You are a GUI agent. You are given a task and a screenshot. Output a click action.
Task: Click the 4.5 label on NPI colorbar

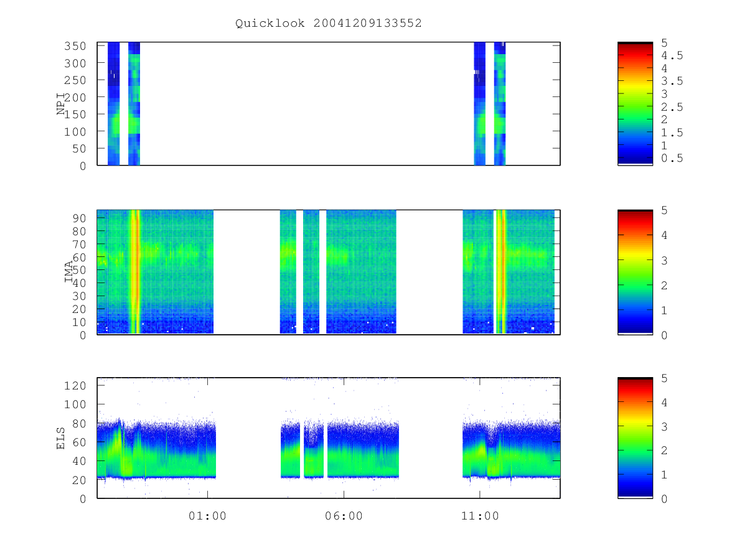672,55
